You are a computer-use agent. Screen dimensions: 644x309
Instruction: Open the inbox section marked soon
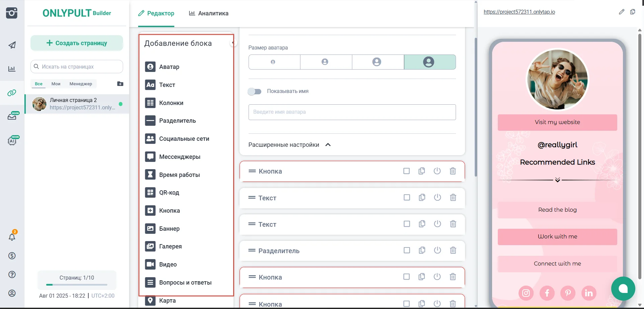(13, 116)
